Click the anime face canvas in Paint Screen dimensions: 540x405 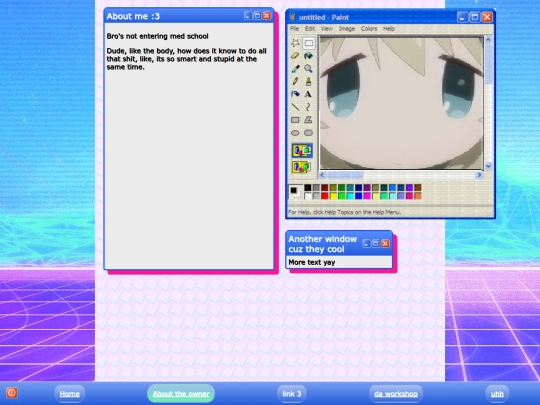point(401,103)
